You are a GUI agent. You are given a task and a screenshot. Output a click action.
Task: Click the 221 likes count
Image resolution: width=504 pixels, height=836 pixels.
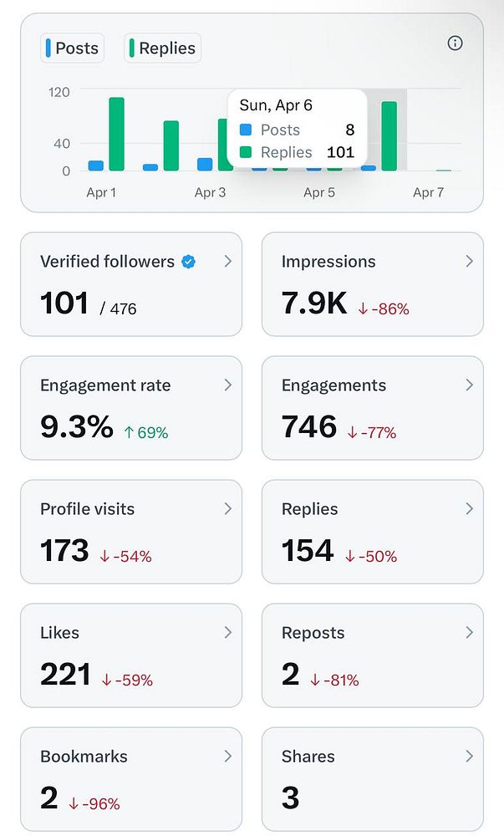tap(65, 675)
